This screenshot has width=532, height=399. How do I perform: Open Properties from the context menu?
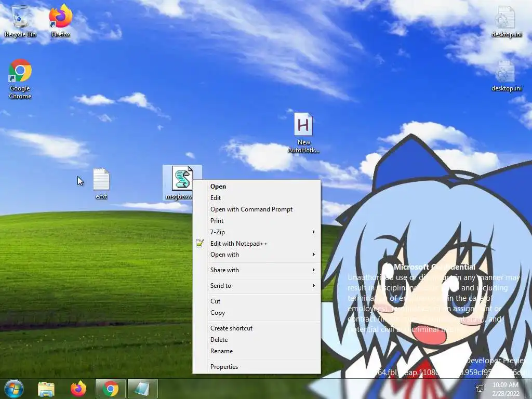(x=257, y=367)
